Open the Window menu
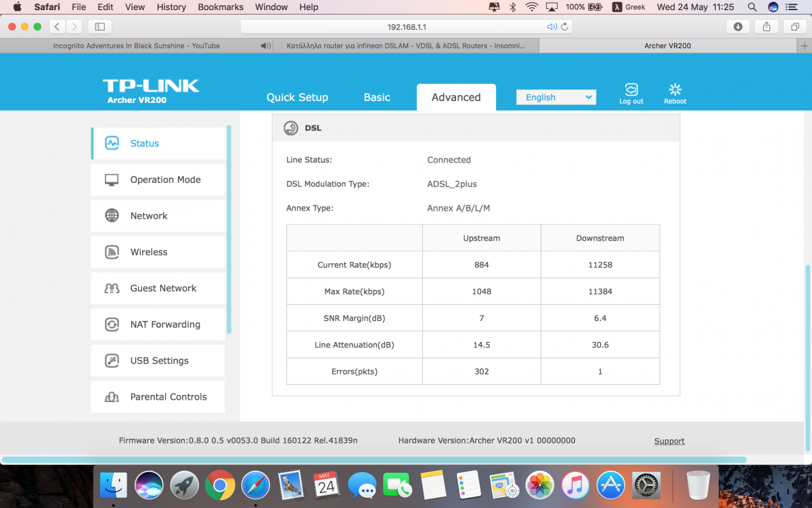Image resolution: width=812 pixels, height=508 pixels. click(271, 7)
